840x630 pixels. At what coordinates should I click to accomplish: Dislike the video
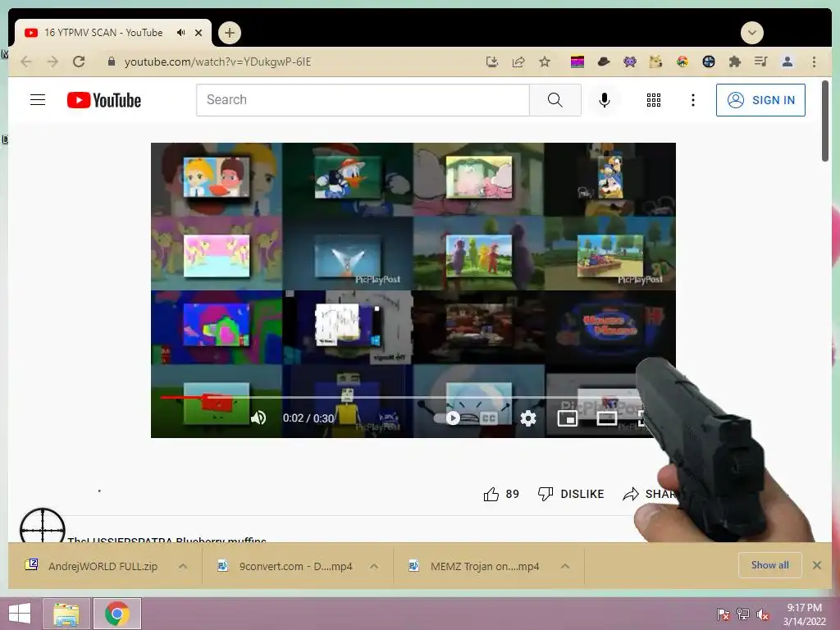571,494
